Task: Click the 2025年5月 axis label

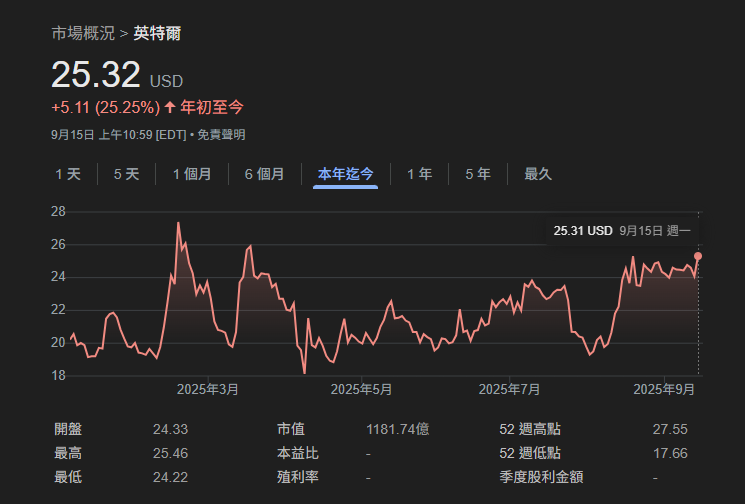Action: pyautogui.click(x=361, y=390)
